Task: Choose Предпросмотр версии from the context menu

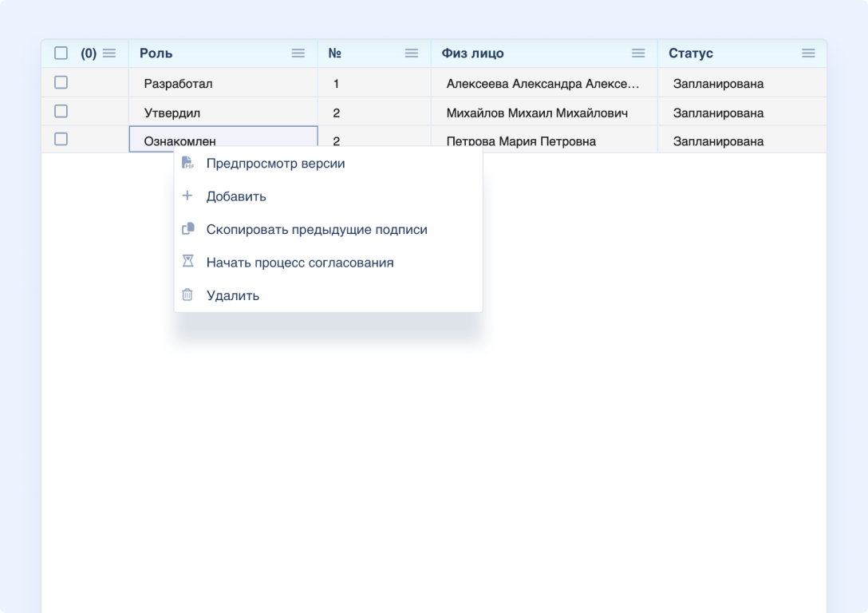Action: pos(275,164)
